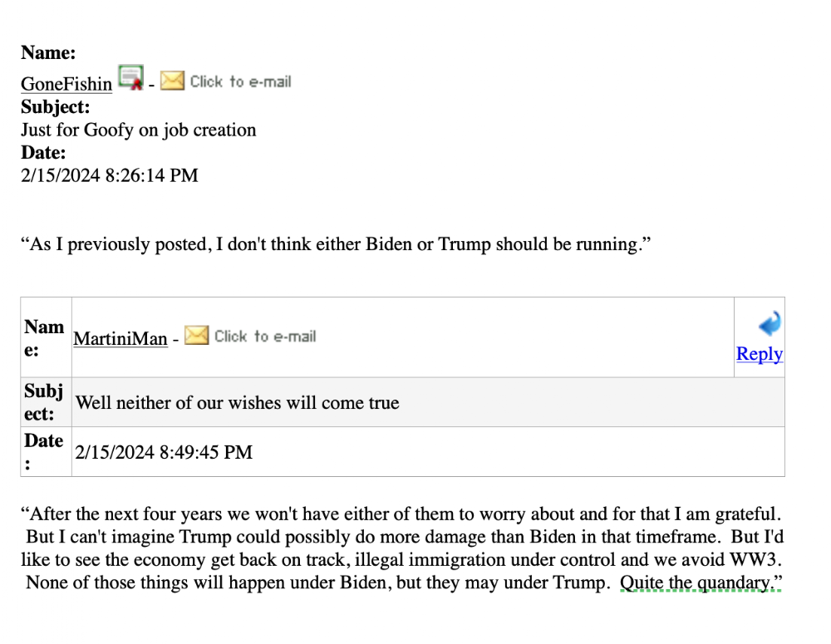Click the bold "Subject:" label above Goofy subject

coord(55,107)
